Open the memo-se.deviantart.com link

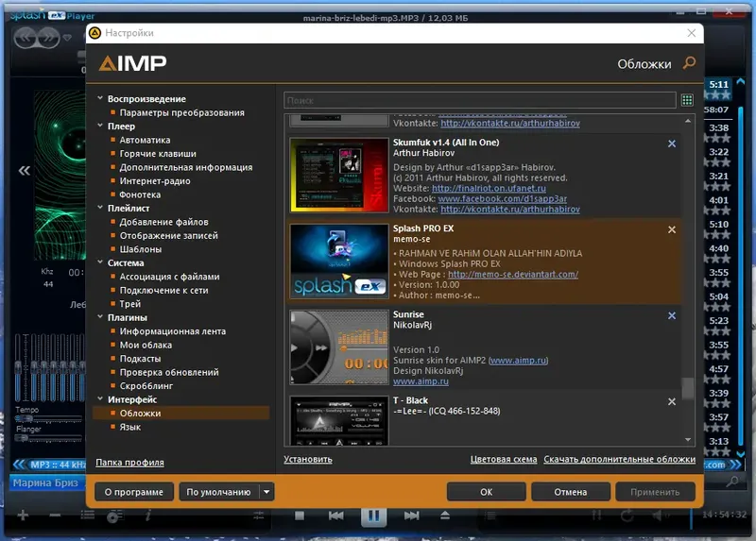coord(513,274)
